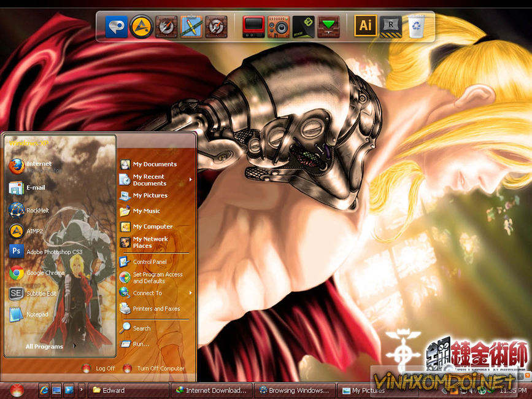Viewport: 532px width, 399px height.
Task: Expand the Quick Launch overflow chevron
Action: coord(81,390)
